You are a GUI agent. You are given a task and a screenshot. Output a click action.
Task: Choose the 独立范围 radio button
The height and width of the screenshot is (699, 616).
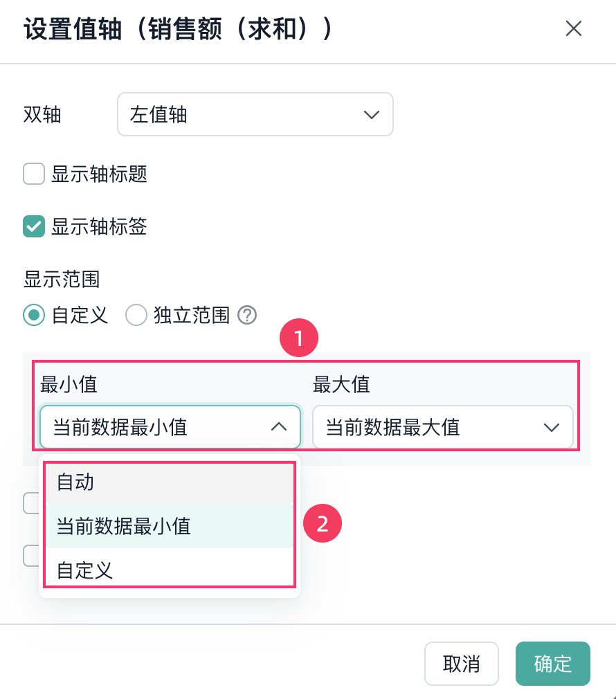click(136, 315)
